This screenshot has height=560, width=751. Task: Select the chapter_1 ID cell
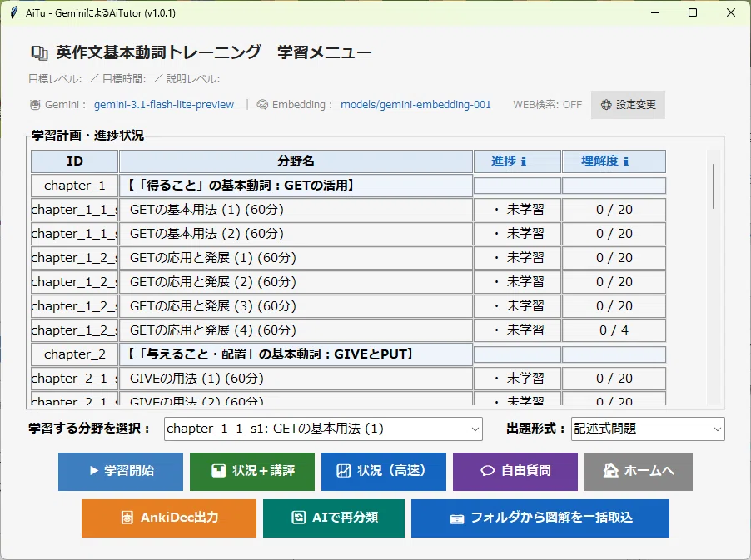coord(75,186)
